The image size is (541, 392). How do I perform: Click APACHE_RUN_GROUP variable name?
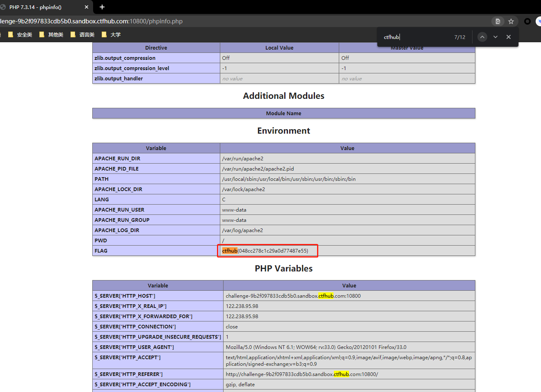click(x=122, y=220)
